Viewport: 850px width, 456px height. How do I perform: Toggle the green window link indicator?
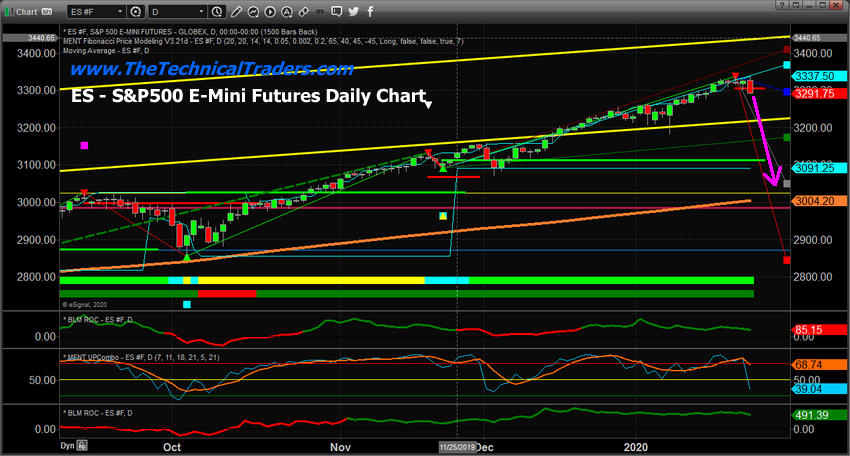coord(8,11)
